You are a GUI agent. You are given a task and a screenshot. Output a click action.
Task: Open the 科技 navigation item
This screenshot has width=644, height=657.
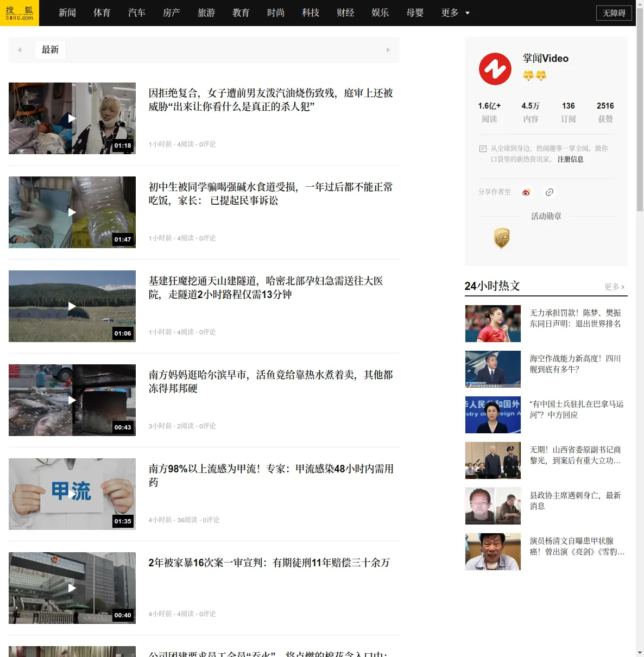(311, 12)
